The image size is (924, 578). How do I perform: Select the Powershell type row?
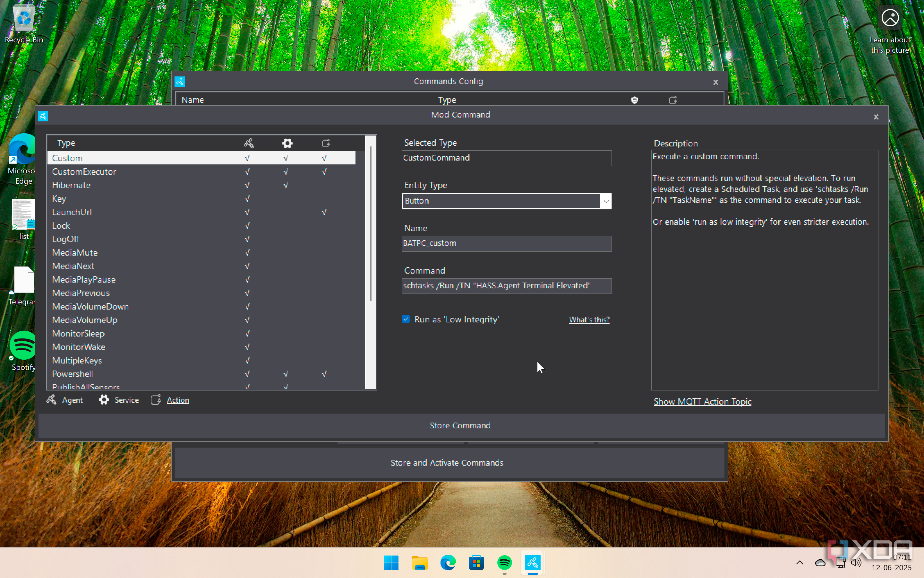(201, 374)
